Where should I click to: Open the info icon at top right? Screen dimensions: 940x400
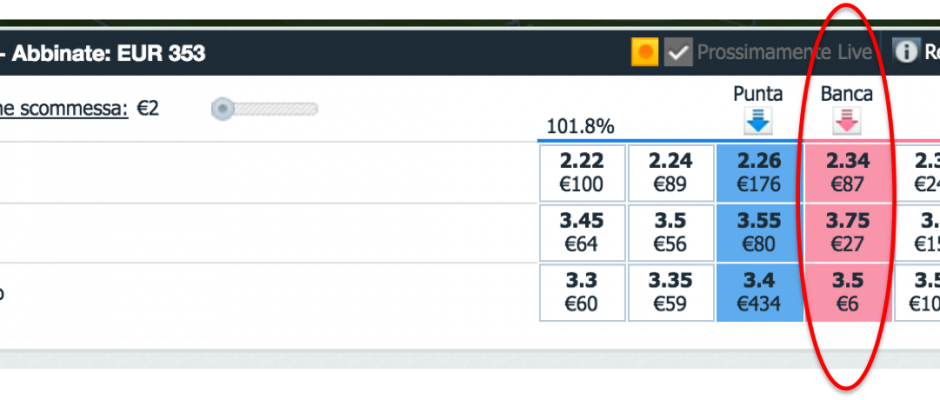pos(906,52)
